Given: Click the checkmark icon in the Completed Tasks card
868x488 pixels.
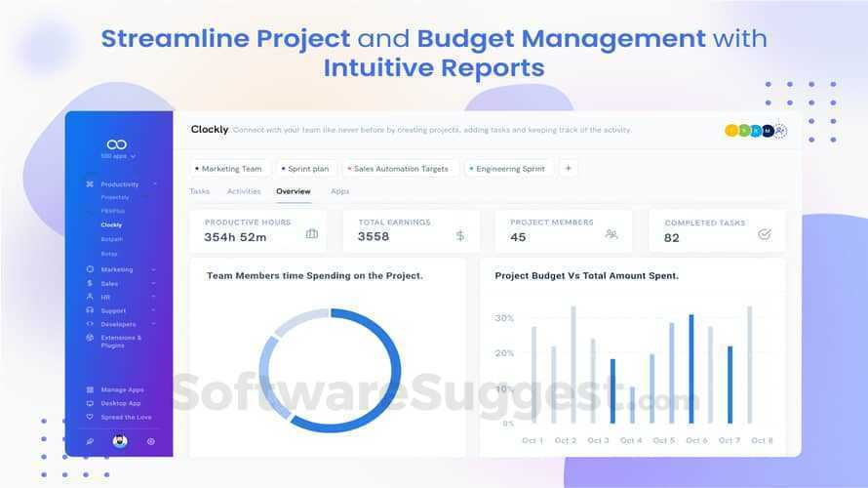Looking at the screenshot, I should tap(765, 235).
